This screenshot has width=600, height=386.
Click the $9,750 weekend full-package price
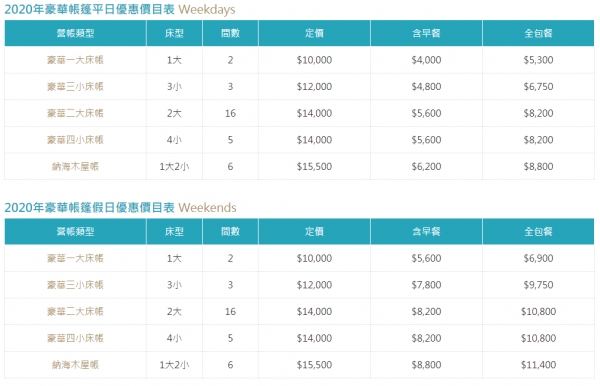[538, 285]
